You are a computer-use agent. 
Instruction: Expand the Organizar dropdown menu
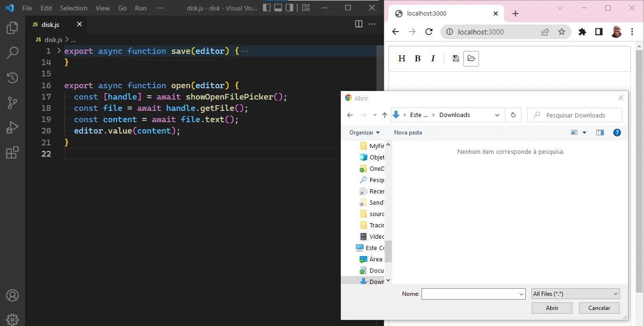point(364,133)
